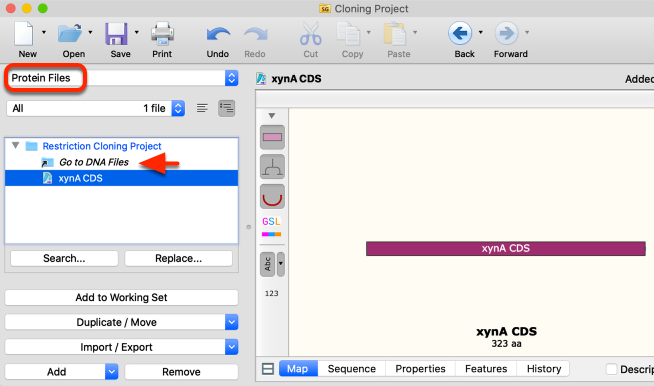The image size is (654, 386).
Task: Click Go to DNA Files shortcut
Action: pos(94,162)
